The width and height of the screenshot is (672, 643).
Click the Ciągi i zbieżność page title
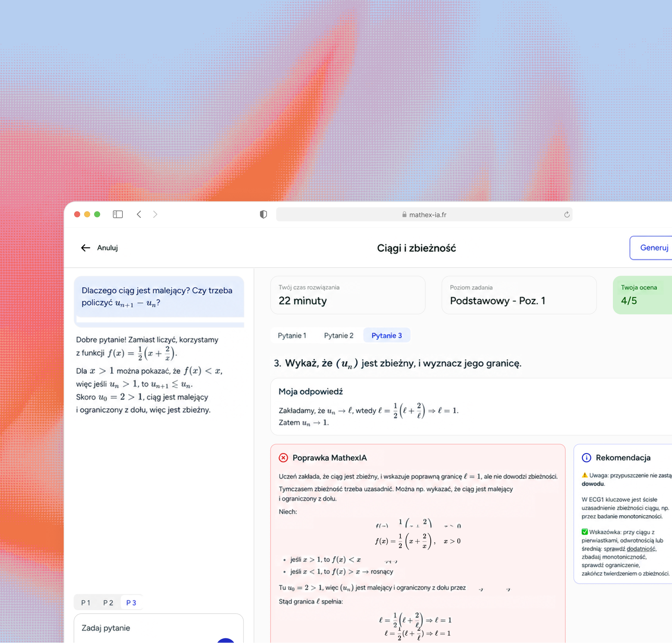coord(416,248)
